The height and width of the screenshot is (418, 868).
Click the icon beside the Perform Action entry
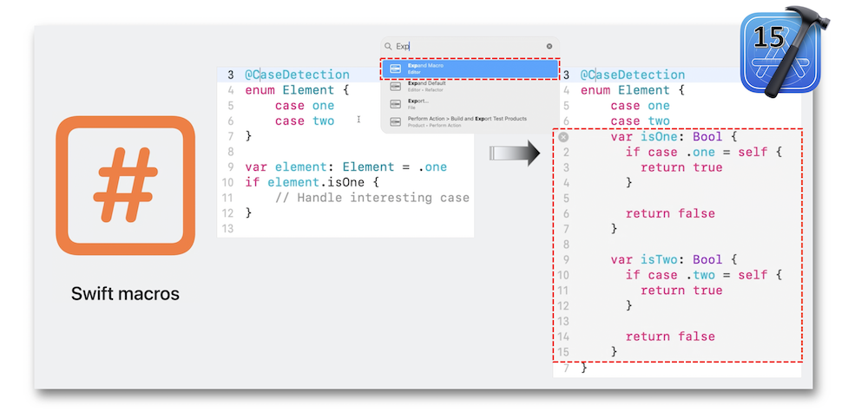point(395,121)
